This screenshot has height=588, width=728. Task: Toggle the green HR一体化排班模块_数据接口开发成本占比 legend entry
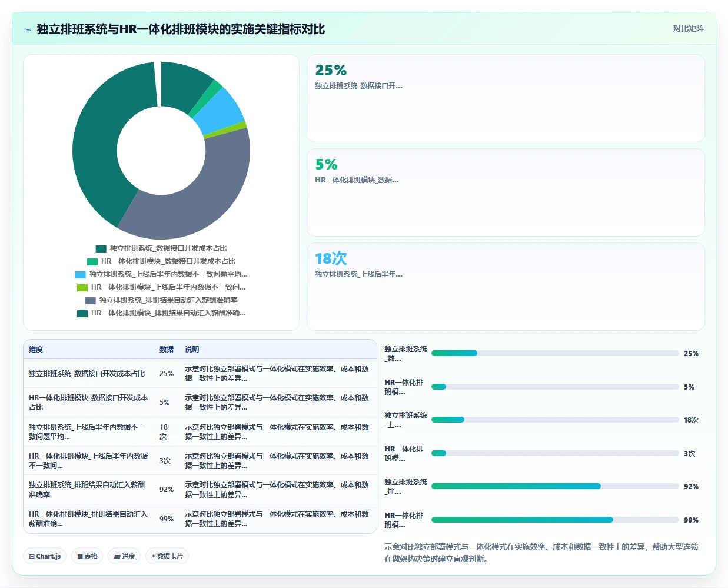pyautogui.click(x=161, y=261)
